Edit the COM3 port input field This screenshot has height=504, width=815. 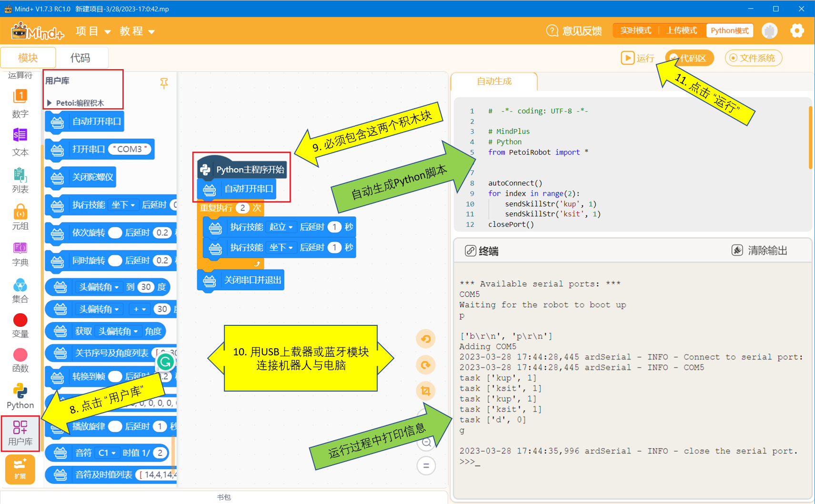pyautogui.click(x=130, y=150)
